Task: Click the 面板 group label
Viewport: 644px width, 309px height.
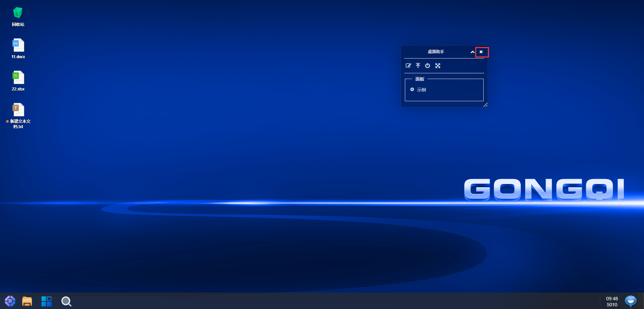Action: point(420,79)
